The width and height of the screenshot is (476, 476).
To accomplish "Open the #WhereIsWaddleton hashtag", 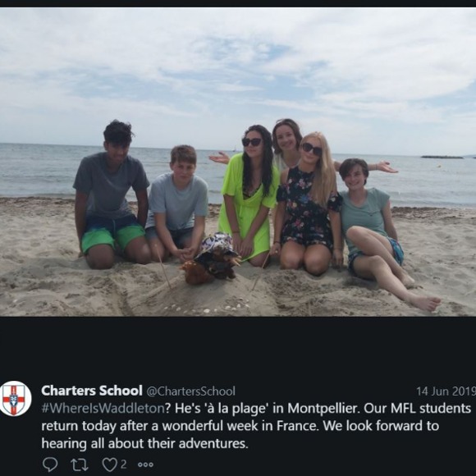I will click(x=103, y=409).
